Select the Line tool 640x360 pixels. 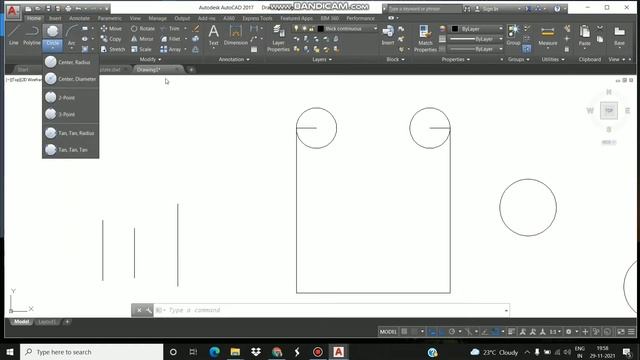(x=13, y=34)
